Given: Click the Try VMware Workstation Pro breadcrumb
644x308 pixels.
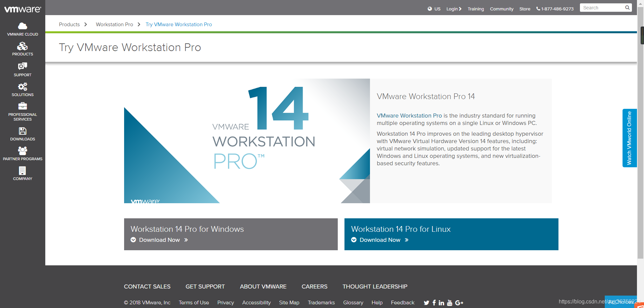Looking at the screenshot, I should click(179, 25).
